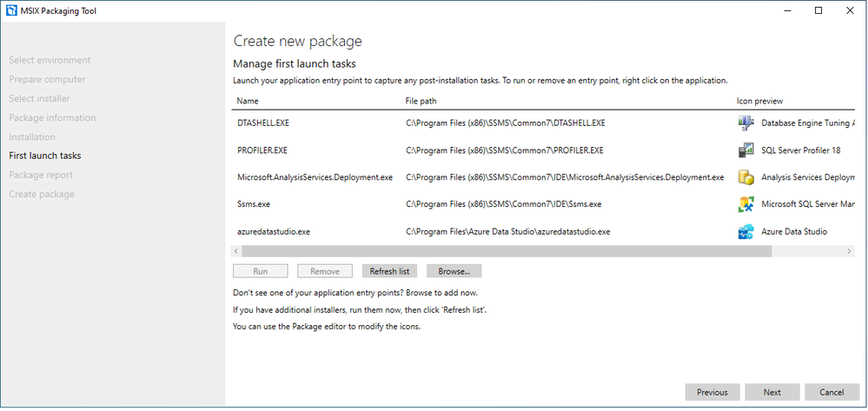The image size is (868, 411).
Task: Go back with the Previous button
Action: click(712, 392)
